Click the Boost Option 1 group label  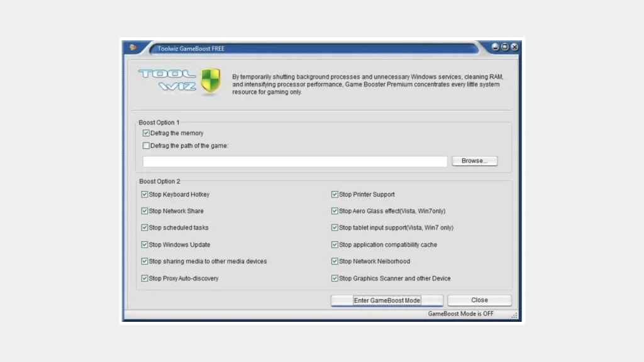pos(159,123)
